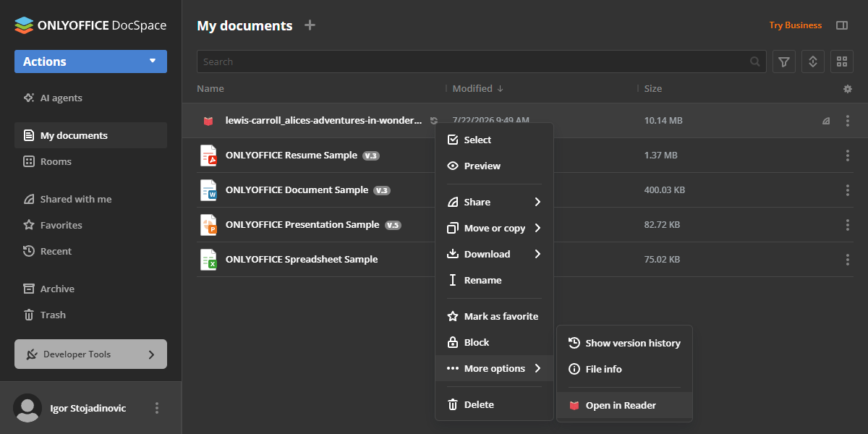Choose Block in context menu
This screenshot has height=434, width=868.
(494, 342)
